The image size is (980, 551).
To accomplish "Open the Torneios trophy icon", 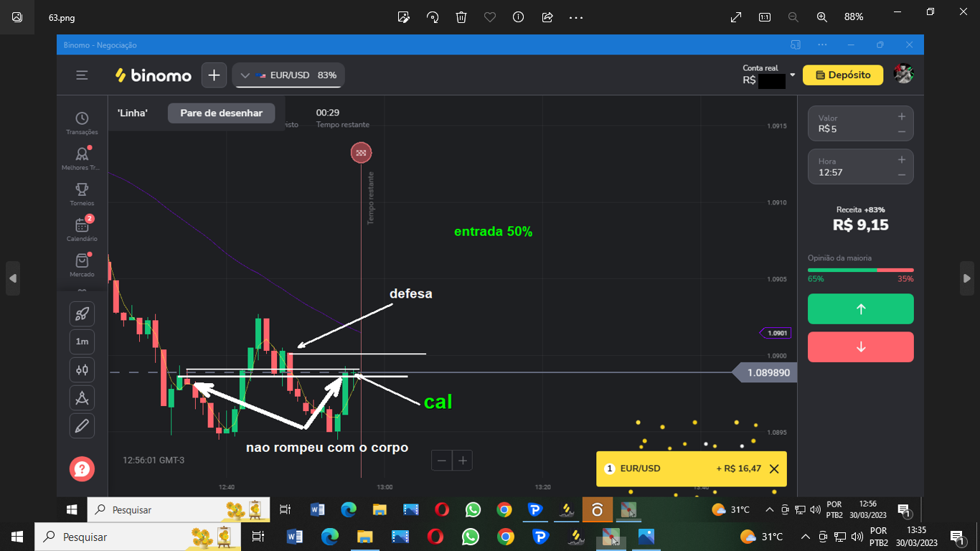I will (82, 193).
